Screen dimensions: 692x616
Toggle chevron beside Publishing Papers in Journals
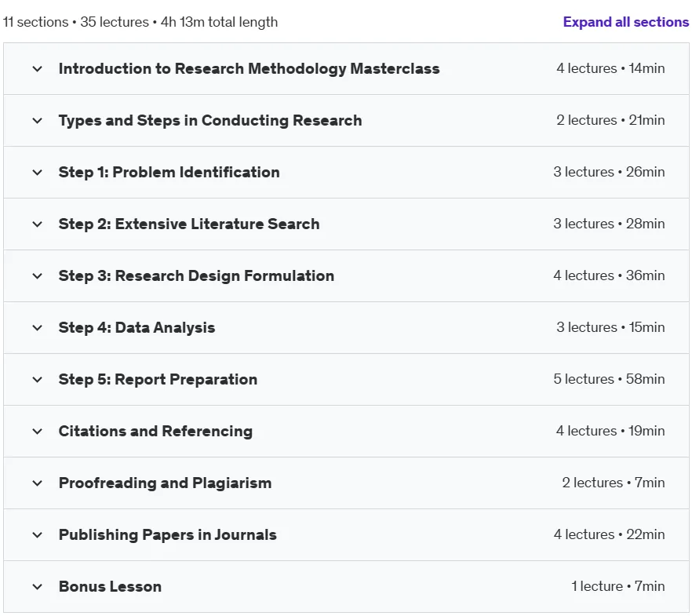(x=38, y=535)
